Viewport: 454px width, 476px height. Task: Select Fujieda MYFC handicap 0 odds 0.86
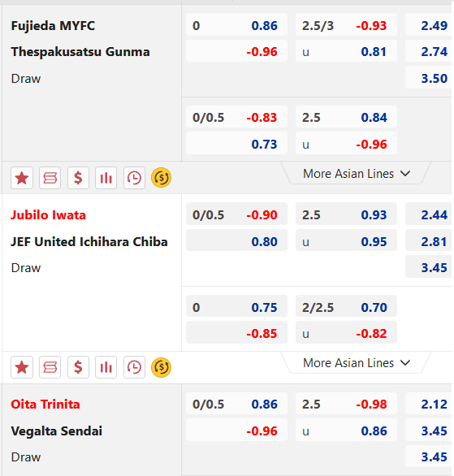(236, 25)
